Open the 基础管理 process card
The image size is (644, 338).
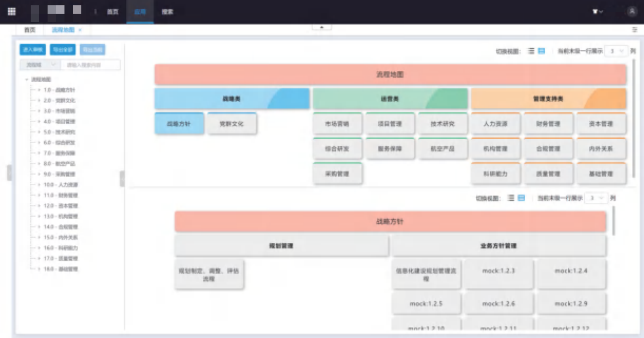pos(601,173)
